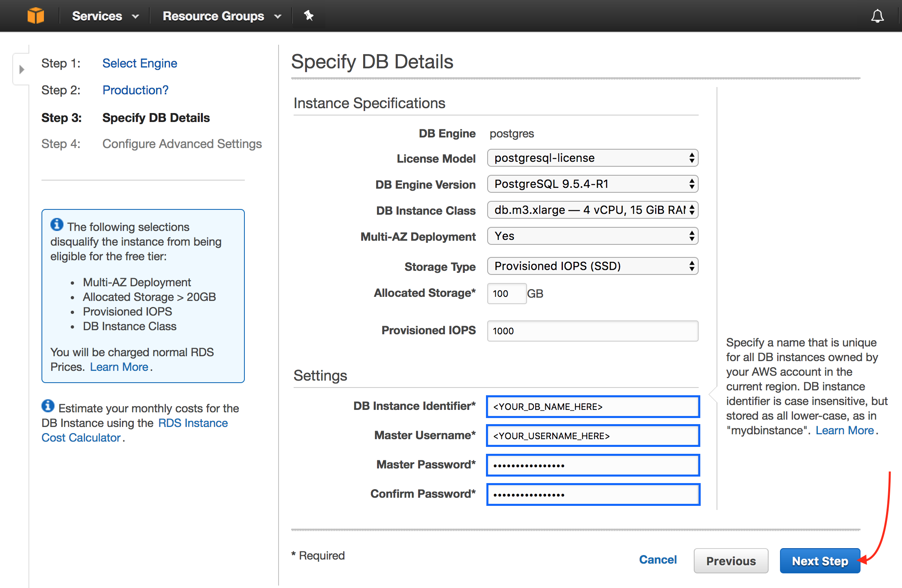
Task: Click the 'Multi-AZ Deployment' bullet item
Action: [x=137, y=282]
